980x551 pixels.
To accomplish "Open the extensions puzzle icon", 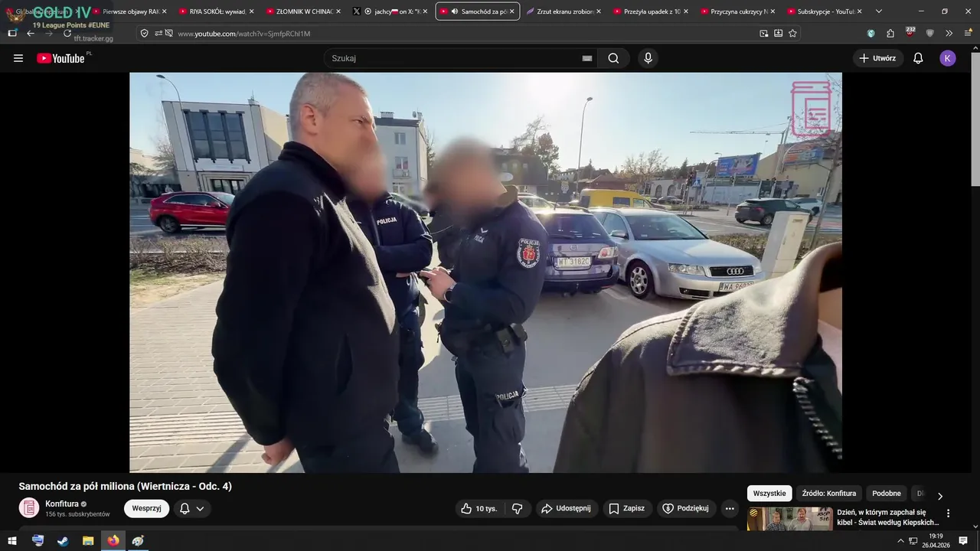I will (890, 34).
